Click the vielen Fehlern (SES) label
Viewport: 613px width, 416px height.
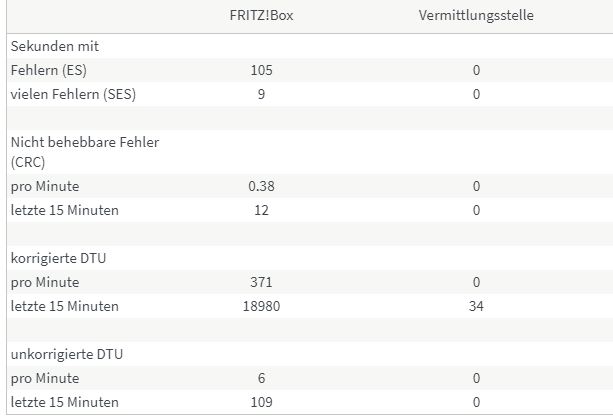[x=73, y=94]
